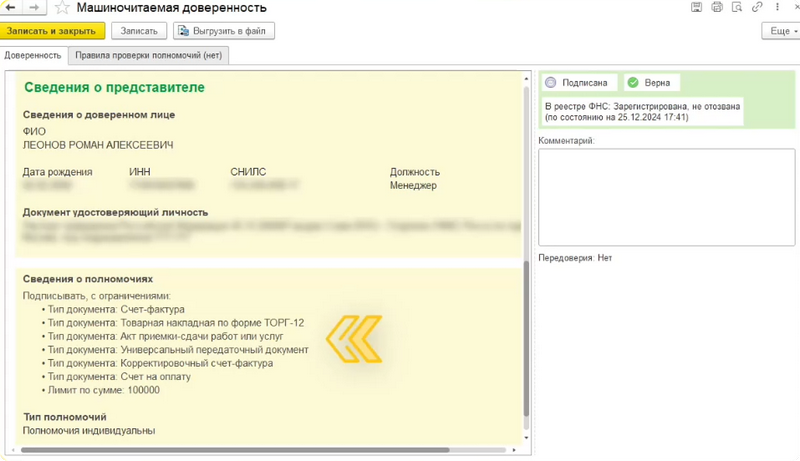Expand the 'Еще' dropdown menu

pos(781,31)
